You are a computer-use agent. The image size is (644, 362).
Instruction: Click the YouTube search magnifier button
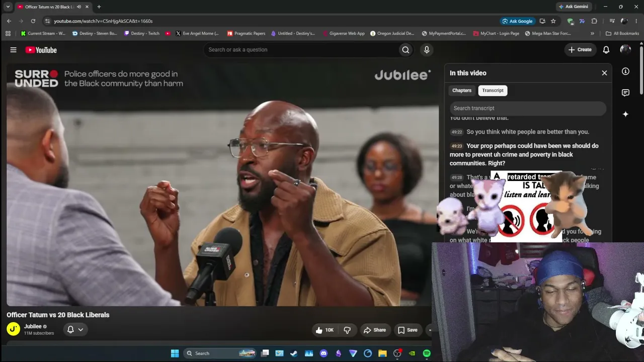[x=406, y=50]
